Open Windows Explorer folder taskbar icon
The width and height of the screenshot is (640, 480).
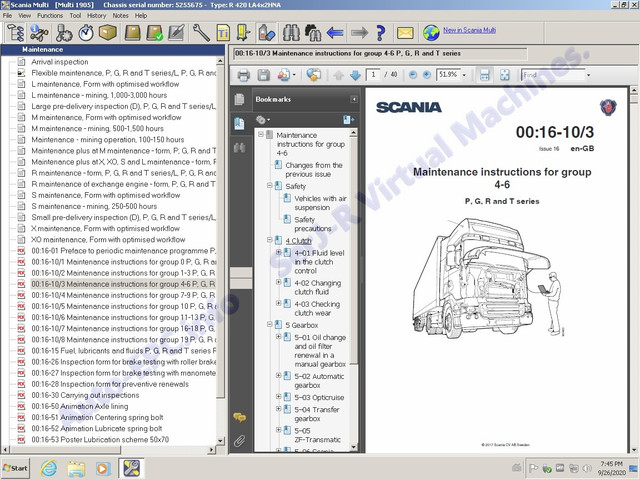click(76, 468)
